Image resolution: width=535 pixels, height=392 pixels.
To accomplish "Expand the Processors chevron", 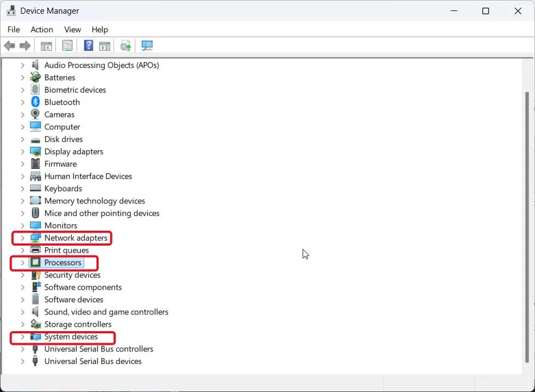I will 22,263.
